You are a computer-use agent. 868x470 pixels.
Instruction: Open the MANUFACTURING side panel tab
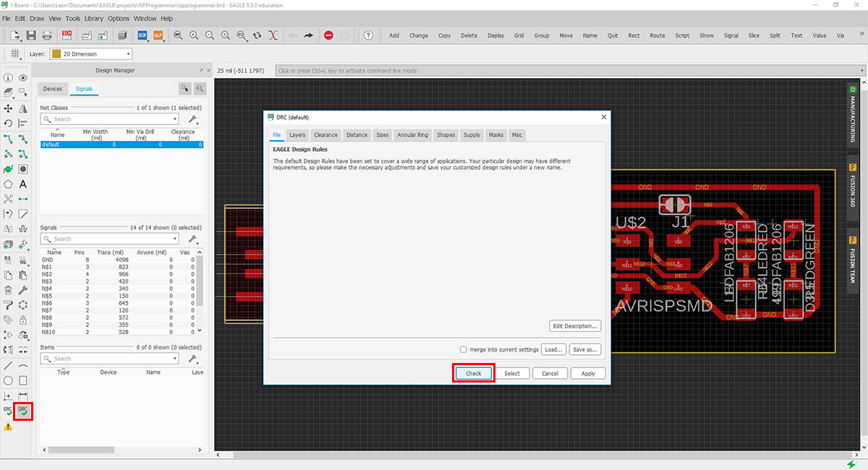pyautogui.click(x=853, y=116)
